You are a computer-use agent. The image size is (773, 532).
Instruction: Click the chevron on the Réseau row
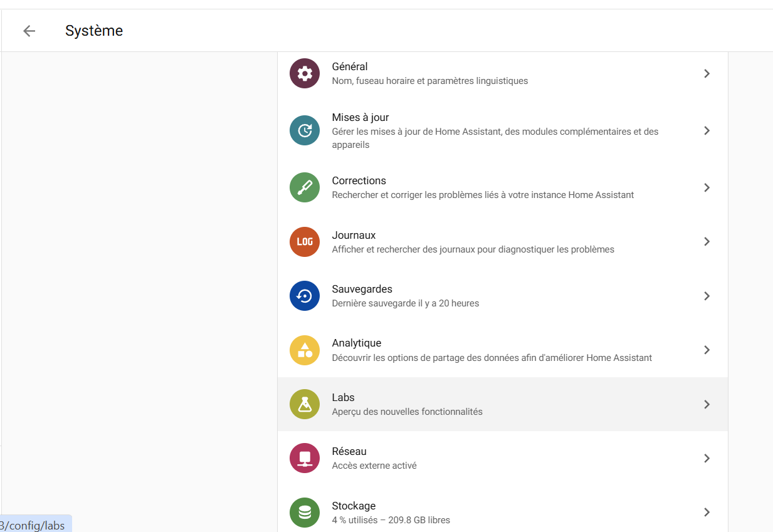pyautogui.click(x=707, y=458)
